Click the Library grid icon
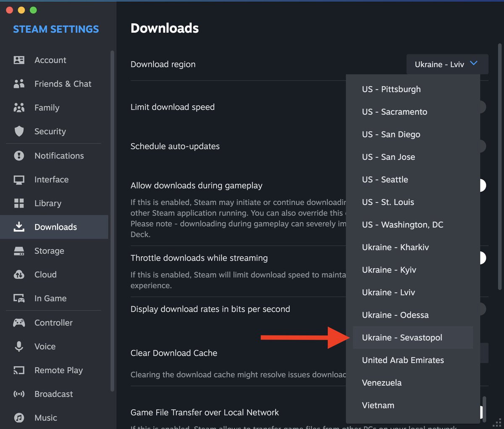 19,203
